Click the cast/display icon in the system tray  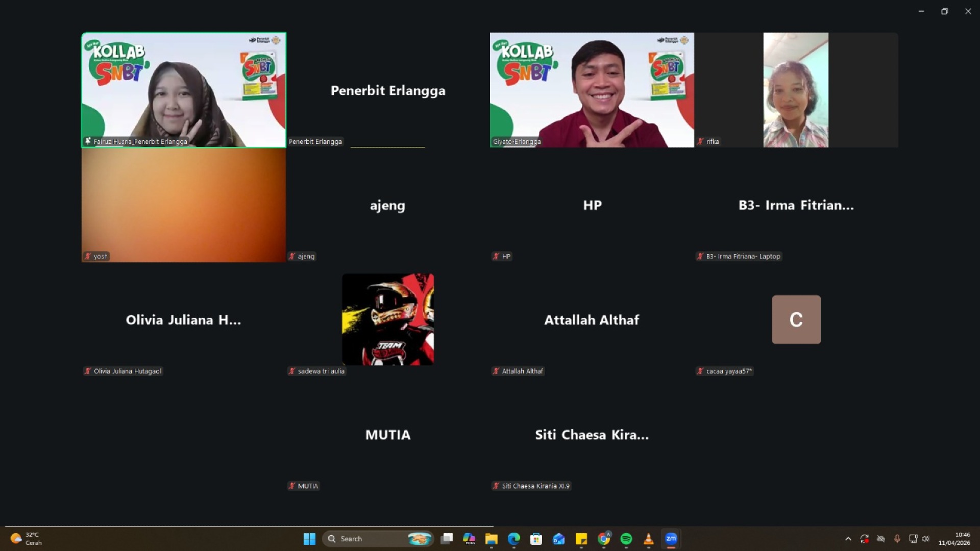[914, 539]
